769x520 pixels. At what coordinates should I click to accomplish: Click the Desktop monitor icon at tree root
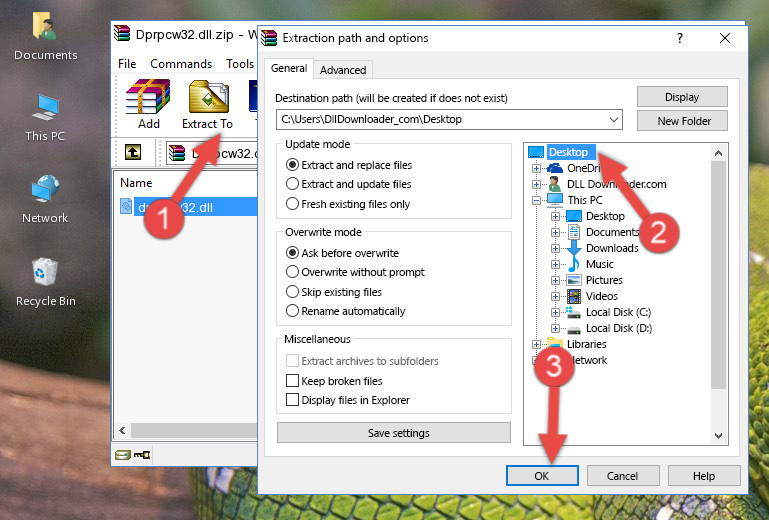pos(536,152)
